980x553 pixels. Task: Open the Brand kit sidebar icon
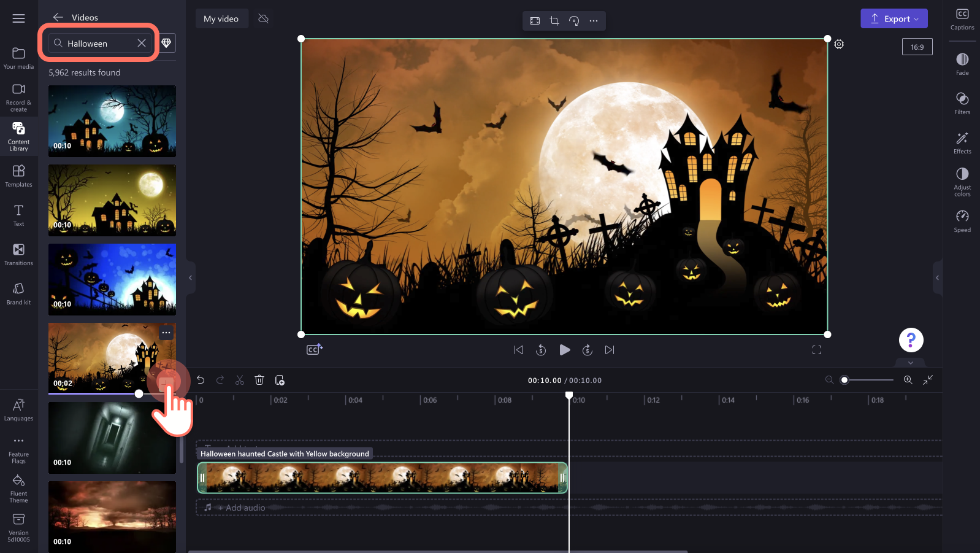click(18, 294)
